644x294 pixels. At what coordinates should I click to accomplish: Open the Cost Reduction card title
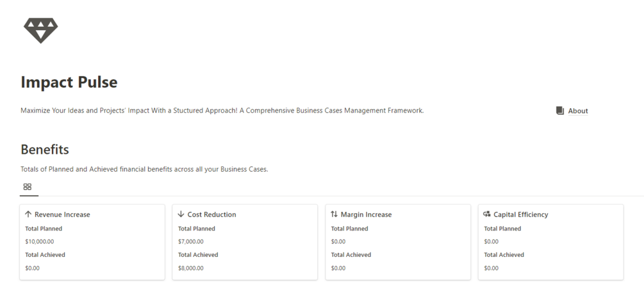tap(211, 215)
